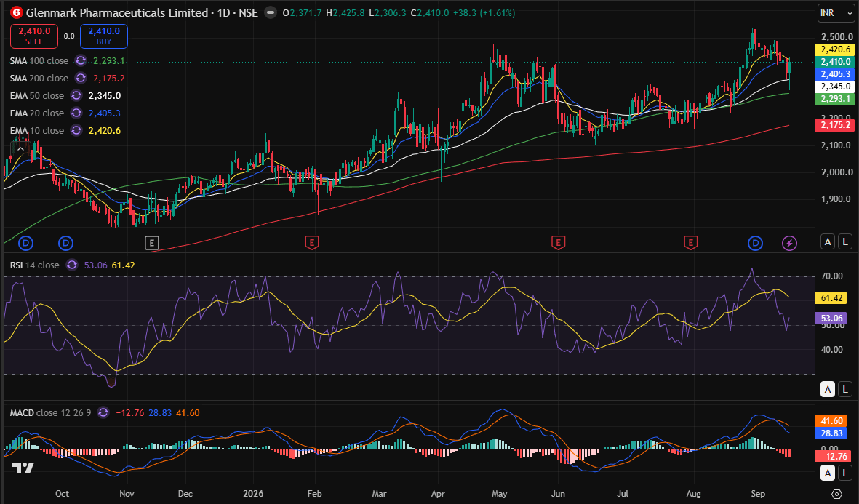
Task: Select the SMA 100 close indicator label
Action: tap(39, 61)
